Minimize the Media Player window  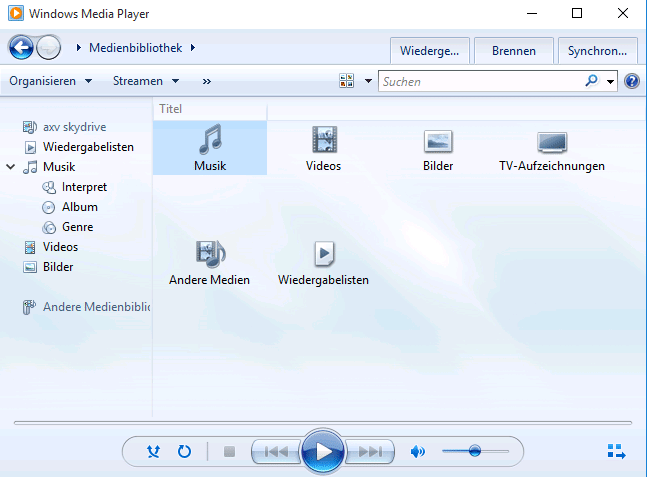pyautogui.click(x=532, y=13)
